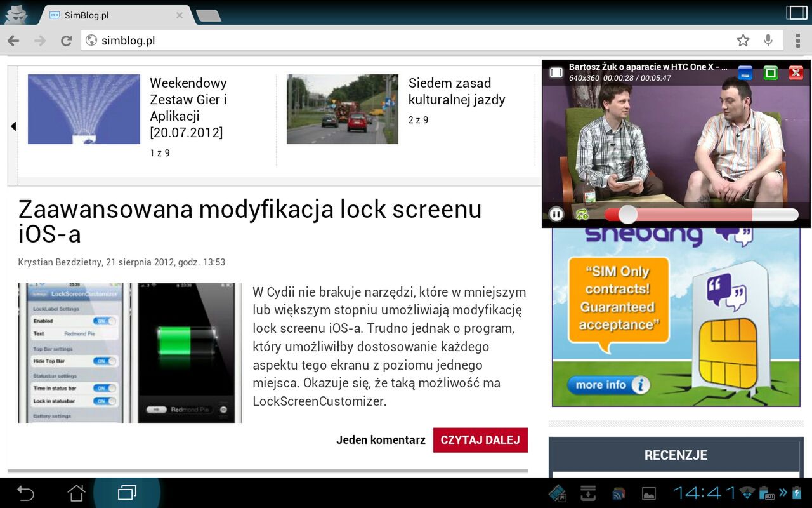Viewport: 812px width, 508px height.
Task: Close the SimBlog.pl tab
Action: (x=180, y=15)
